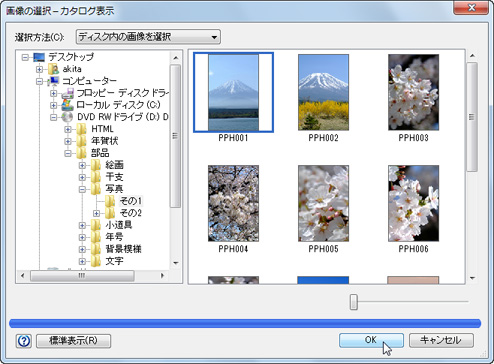Expand the その2 folder node

click(x=96, y=213)
